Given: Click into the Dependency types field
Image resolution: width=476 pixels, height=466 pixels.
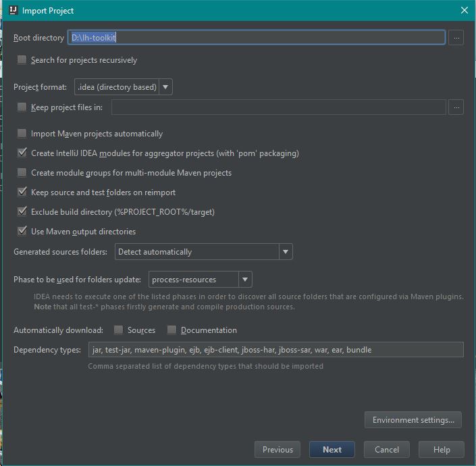Looking at the screenshot, I should coord(276,350).
